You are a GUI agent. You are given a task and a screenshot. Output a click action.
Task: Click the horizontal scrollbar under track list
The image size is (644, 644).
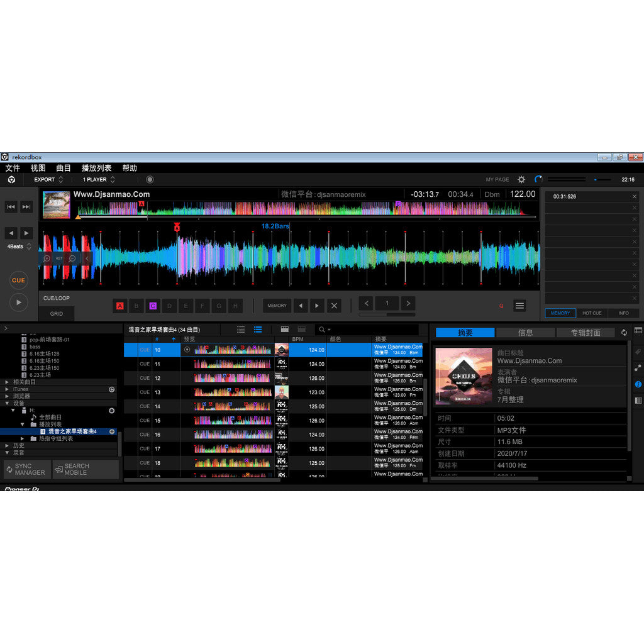(x=202, y=479)
